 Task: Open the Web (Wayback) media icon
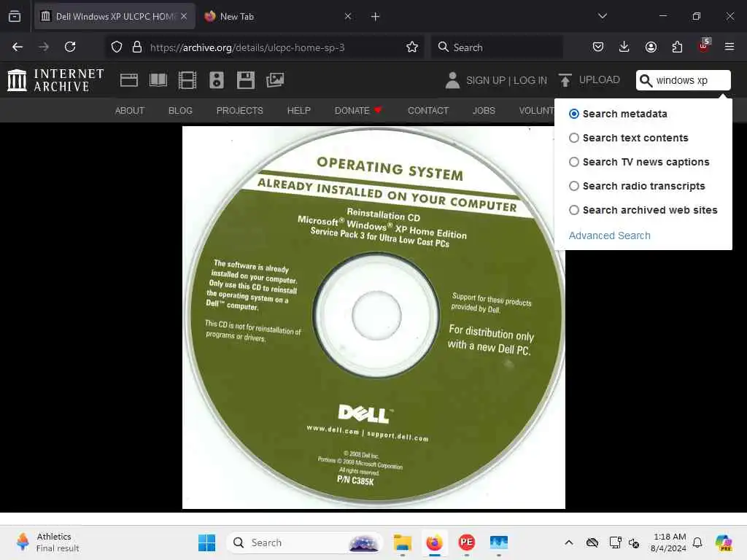128,80
